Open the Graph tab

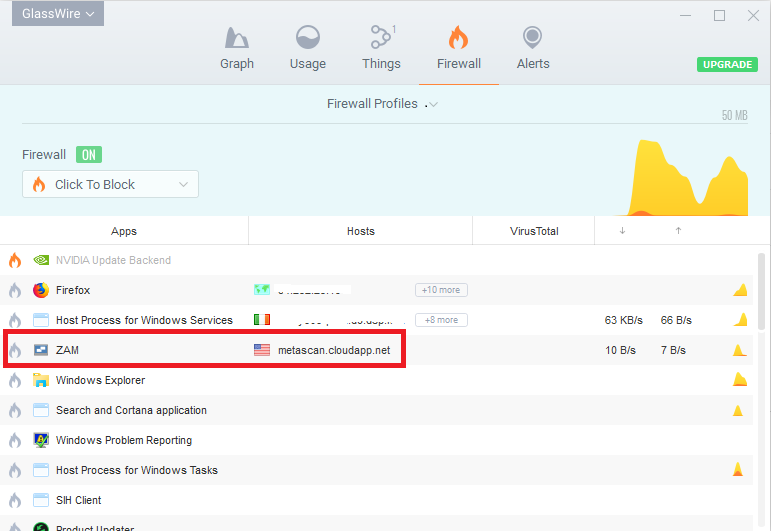pos(237,49)
